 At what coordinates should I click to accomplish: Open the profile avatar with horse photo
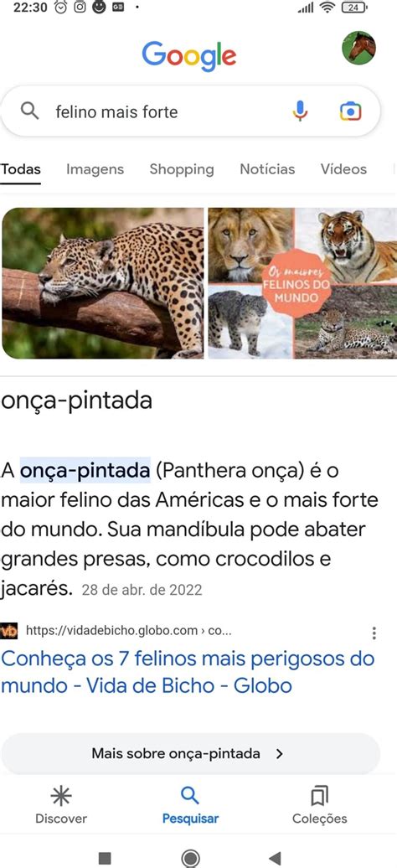point(358,48)
